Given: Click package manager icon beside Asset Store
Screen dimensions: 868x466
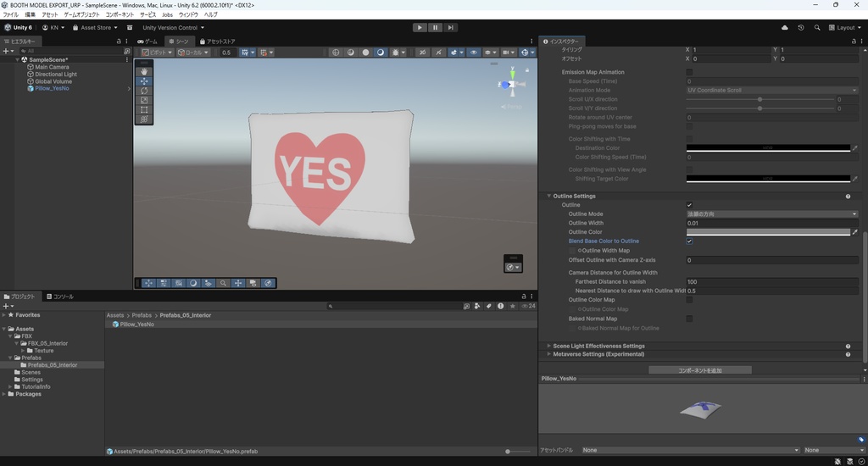Looking at the screenshot, I should click(130, 28).
